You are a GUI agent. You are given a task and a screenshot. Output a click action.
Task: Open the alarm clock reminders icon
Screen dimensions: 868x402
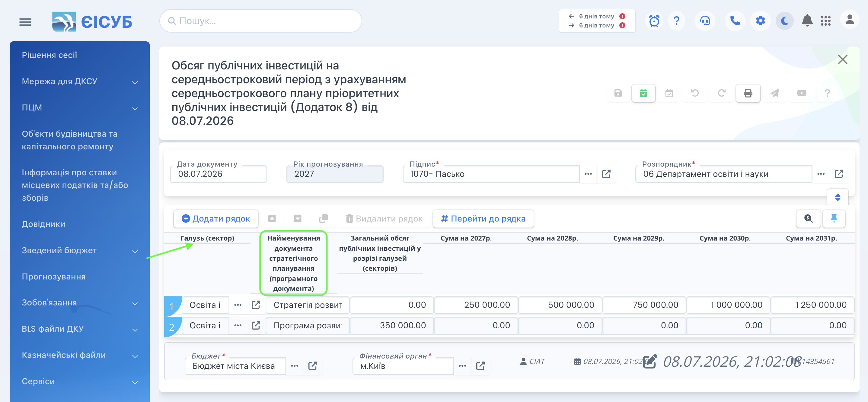click(x=654, y=21)
